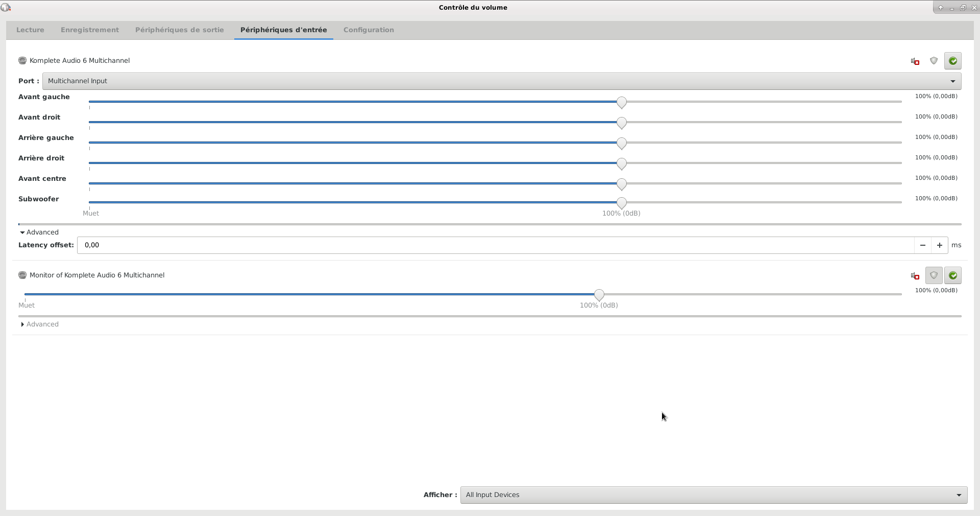Increase latency offset with the plus button
This screenshot has width=980, height=516.
tap(939, 245)
